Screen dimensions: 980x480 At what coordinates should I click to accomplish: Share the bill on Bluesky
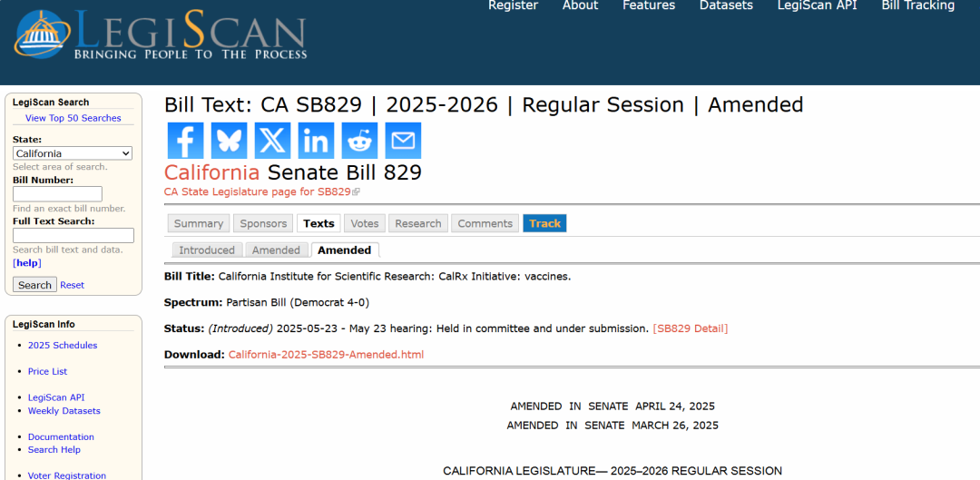[x=229, y=141]
